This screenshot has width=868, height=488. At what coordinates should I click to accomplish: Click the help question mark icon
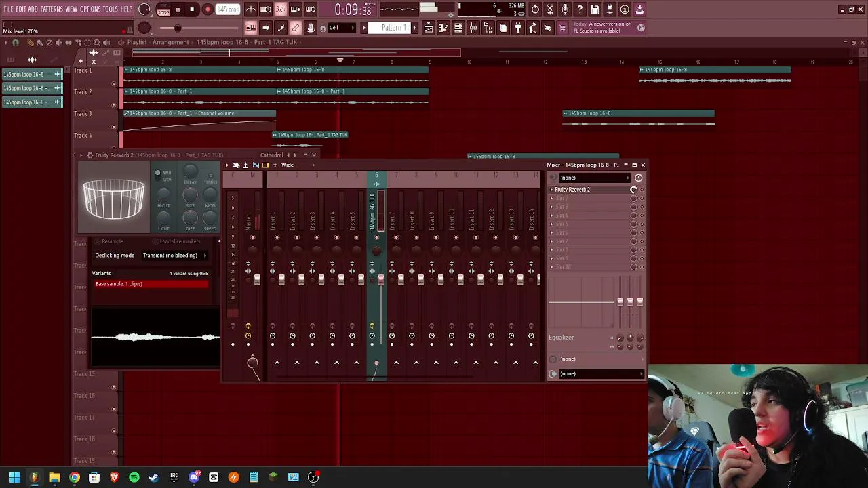click(x=580, y=9)
